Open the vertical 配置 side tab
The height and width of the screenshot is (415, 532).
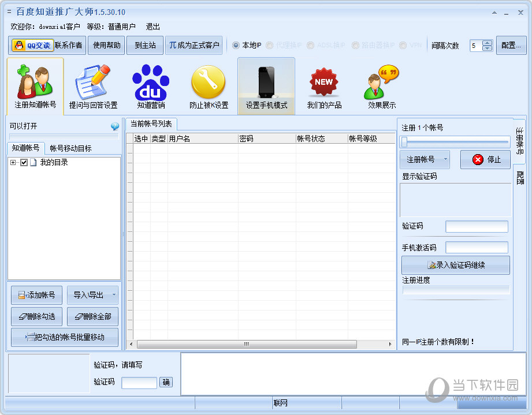click(519, 177)
